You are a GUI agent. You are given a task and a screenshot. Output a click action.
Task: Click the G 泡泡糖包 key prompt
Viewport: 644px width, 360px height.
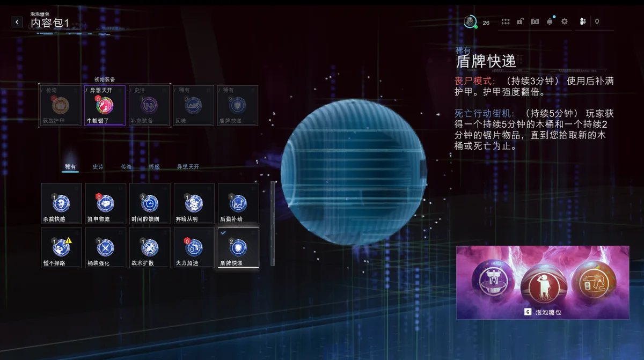point(543,312)
